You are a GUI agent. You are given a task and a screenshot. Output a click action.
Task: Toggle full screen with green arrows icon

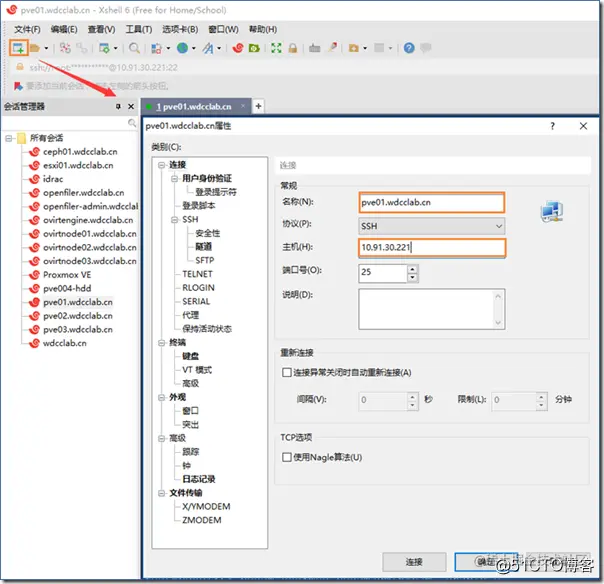click(x=276, y=48)
